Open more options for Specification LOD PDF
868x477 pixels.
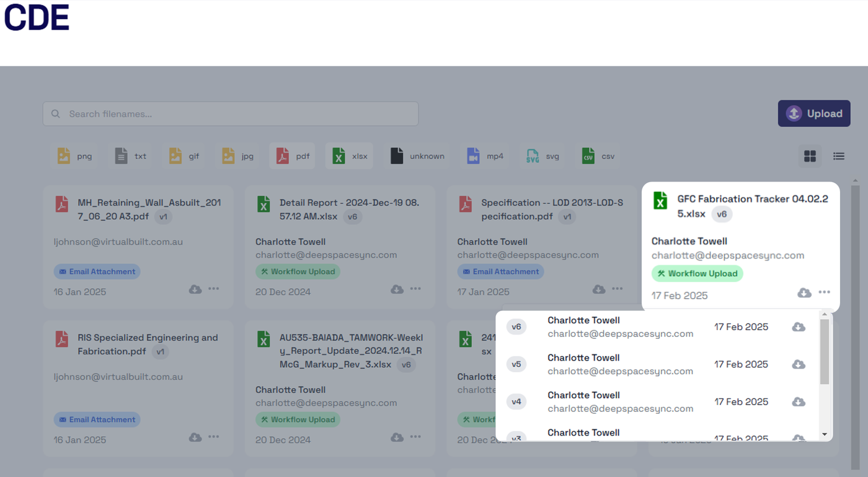(618, 289)
